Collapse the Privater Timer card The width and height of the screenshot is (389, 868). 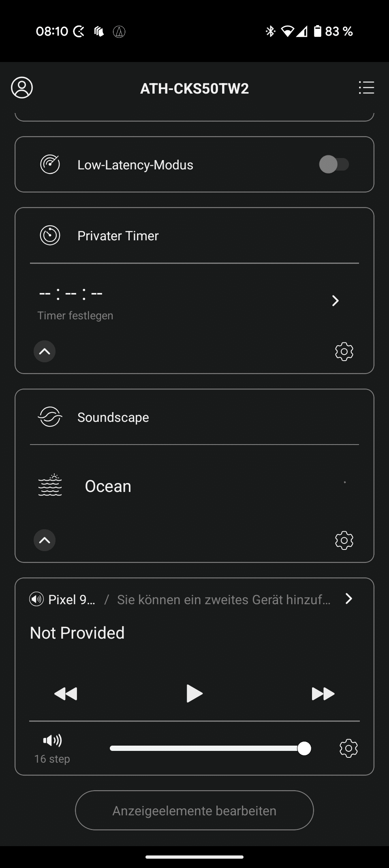45,351
